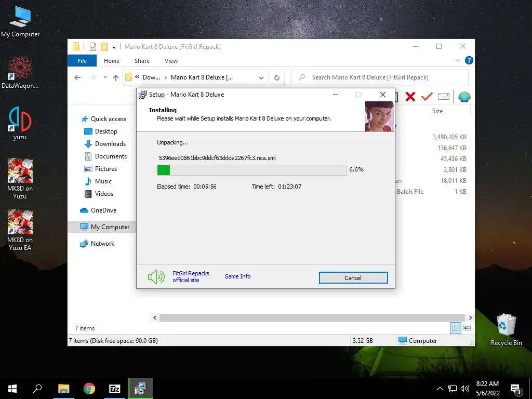Show hidden system tray icons
This screenshot has height=399, width=532.
click(440, 389)
